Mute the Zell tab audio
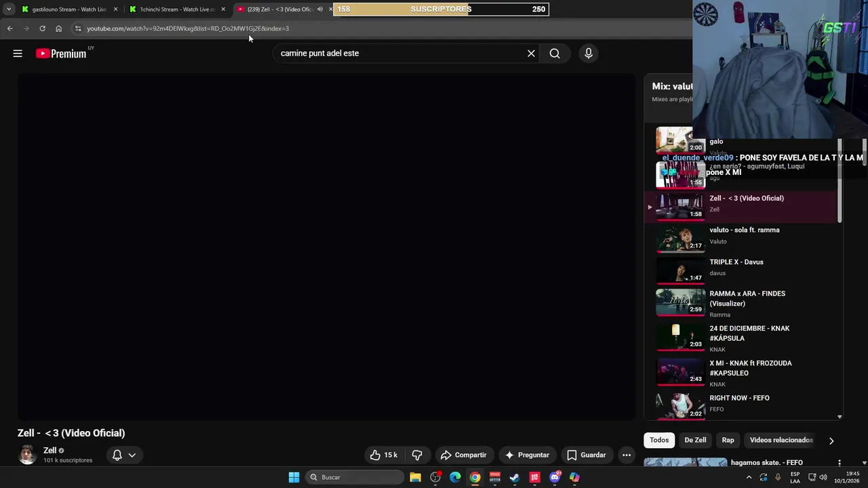The image size is (868, 488). pyautogui.click(x=320, y=9)
